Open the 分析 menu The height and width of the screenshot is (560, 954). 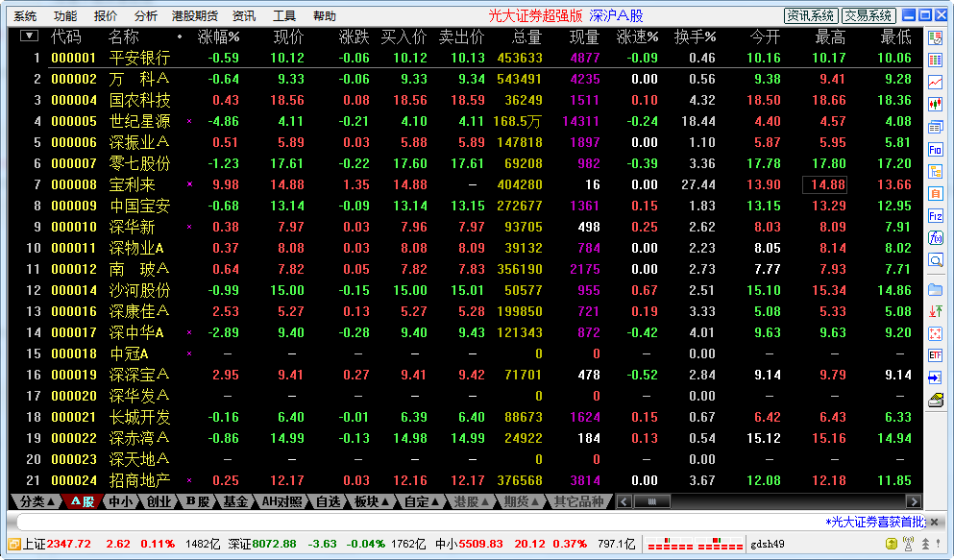[146, 16]
